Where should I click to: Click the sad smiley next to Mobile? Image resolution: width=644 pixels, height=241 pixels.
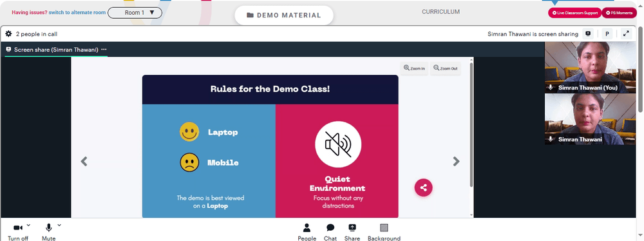click(x=189, y=162)
